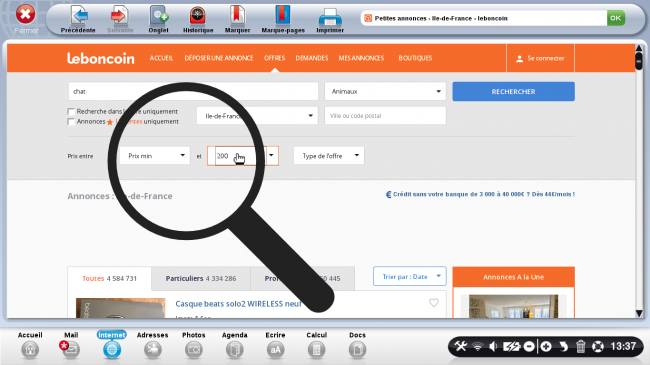Screen dimensions: 650x365
Task: Click the heart favorite icon on listing
Action: click(x=434, y=303)
